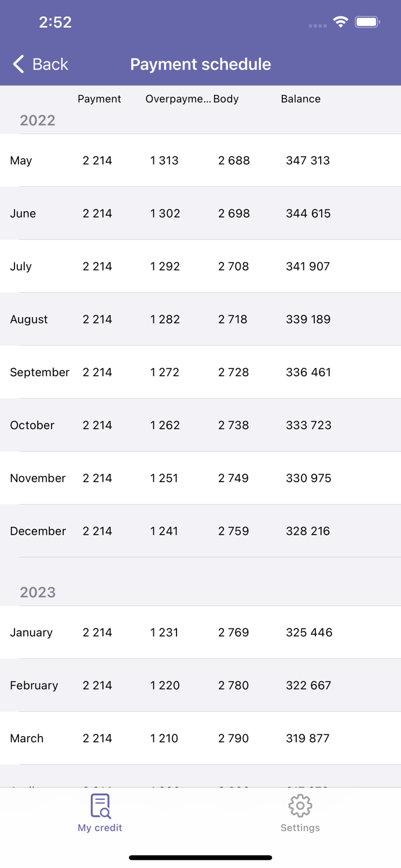The height and width of the screenshot is (868, 401).
Task: Switch to the Settings tab
Action: [300, 812]
